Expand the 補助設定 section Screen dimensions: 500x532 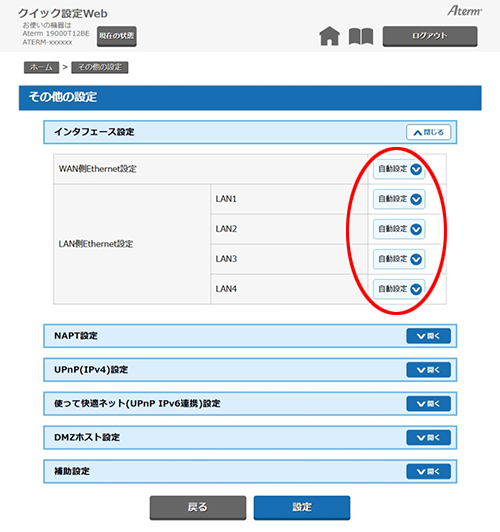tap(428, 472)
